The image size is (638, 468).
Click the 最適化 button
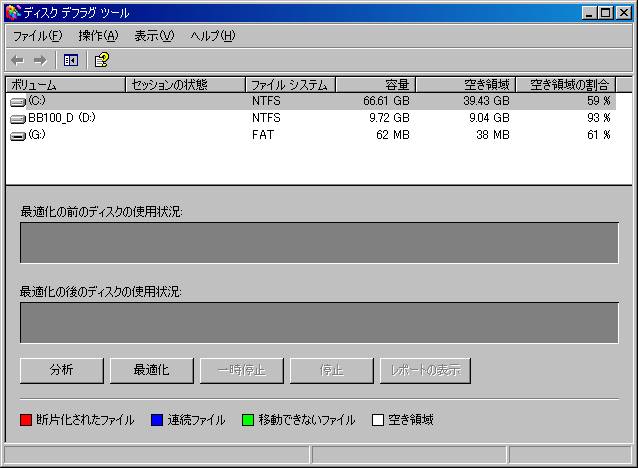(x=152, y=370)
